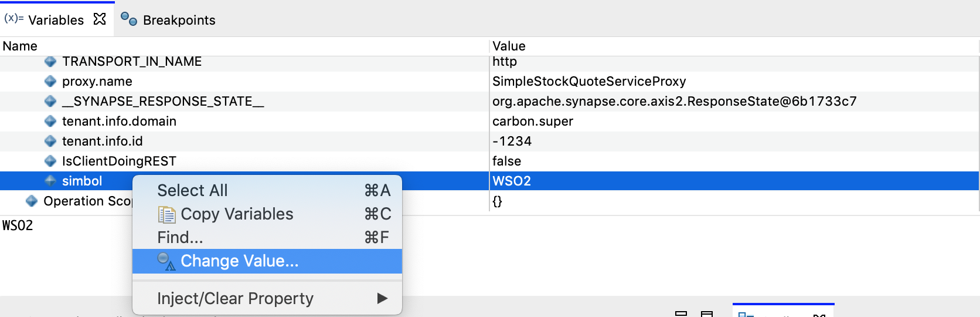Click the diamond icon beside tenant.info.domain
The height and width of the screenshot is (317, 980).
tap(50, 121)
